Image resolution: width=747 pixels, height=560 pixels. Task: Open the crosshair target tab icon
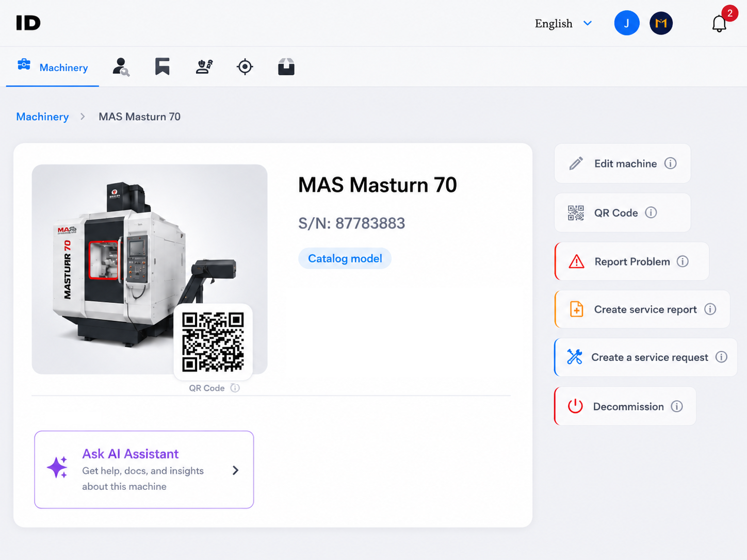click(x=245, y=67)
